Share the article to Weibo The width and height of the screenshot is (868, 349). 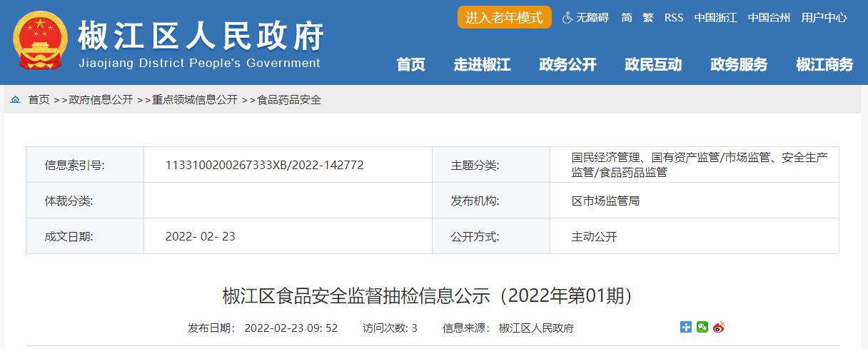(719, 327)
